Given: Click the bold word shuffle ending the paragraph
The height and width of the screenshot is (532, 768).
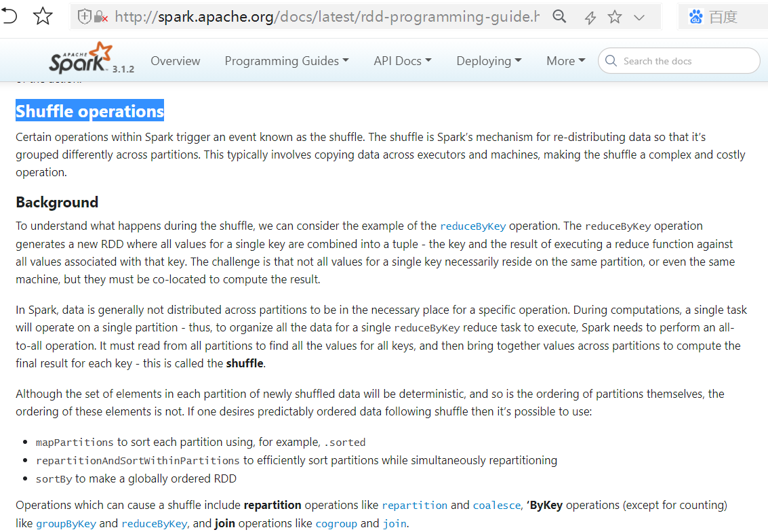Looking at the screenshot, I should coord(245,363).
